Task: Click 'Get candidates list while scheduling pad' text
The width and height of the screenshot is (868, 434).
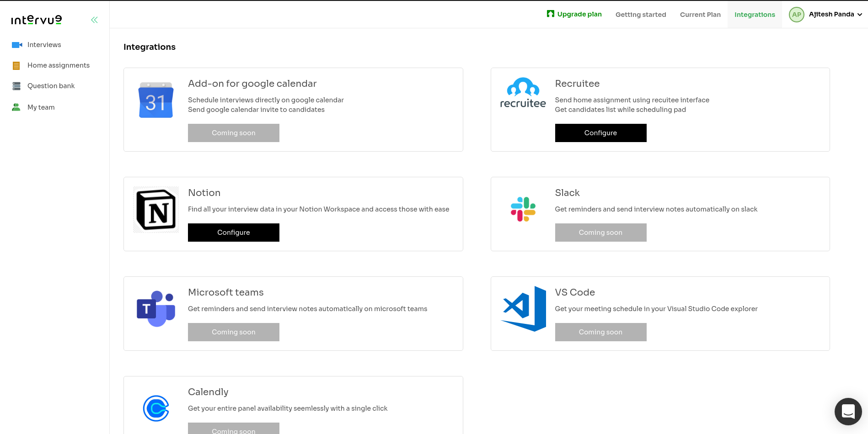Action: coord(620,110)
